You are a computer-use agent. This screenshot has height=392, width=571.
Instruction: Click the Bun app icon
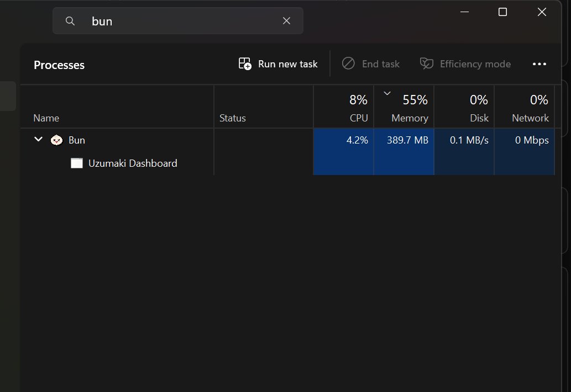[56, 140]
